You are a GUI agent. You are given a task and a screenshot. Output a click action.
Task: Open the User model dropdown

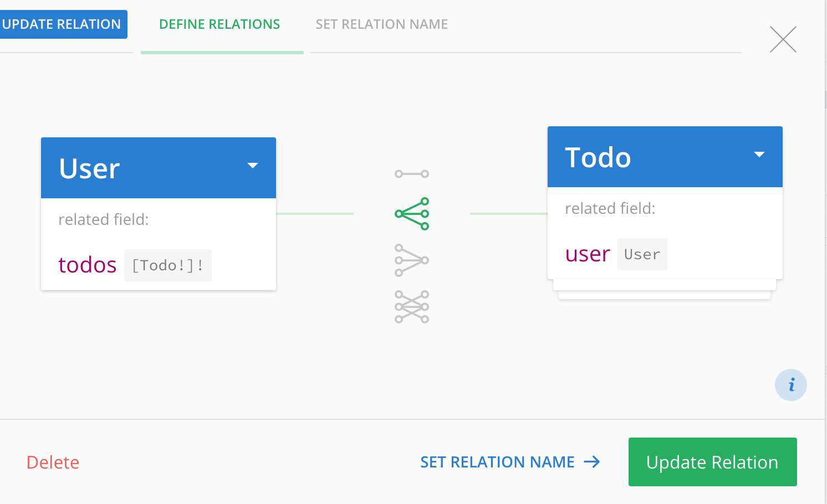click(253, 166)
